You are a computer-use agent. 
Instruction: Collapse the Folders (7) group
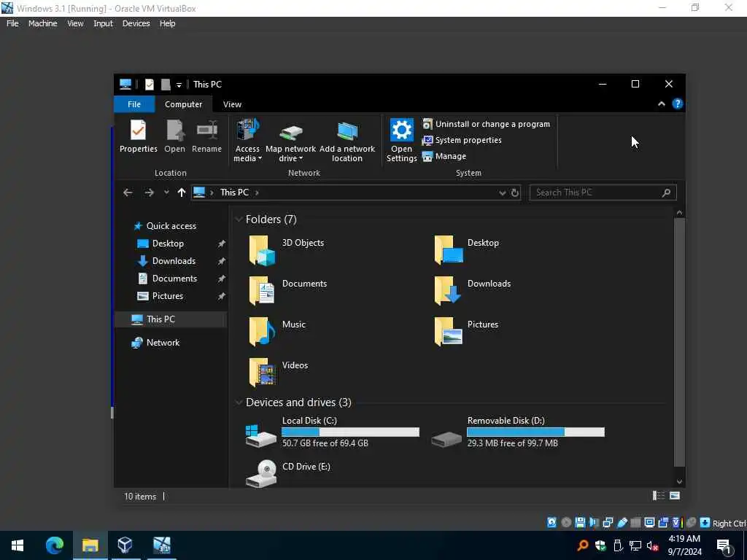coord(239,219)
